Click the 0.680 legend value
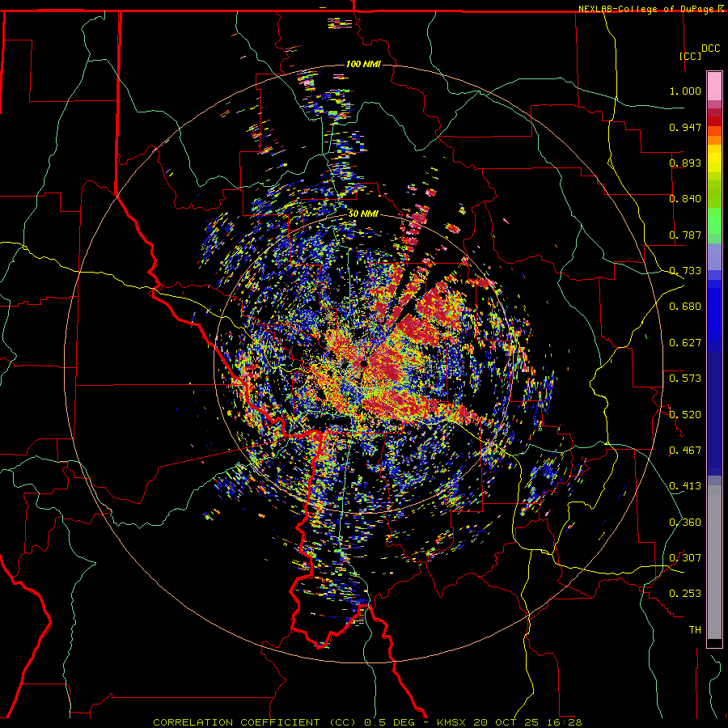The width and height of the screenshot is (728, 728). click(685, 307)
